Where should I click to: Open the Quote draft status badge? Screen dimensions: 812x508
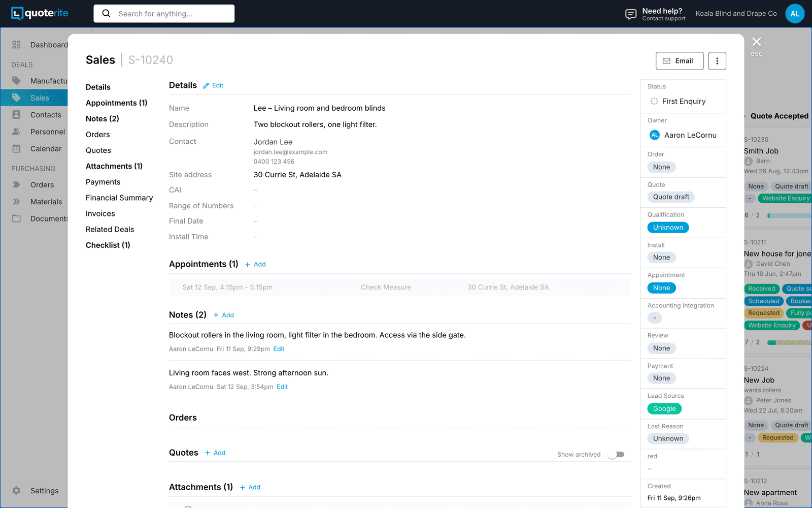(671, 197)
